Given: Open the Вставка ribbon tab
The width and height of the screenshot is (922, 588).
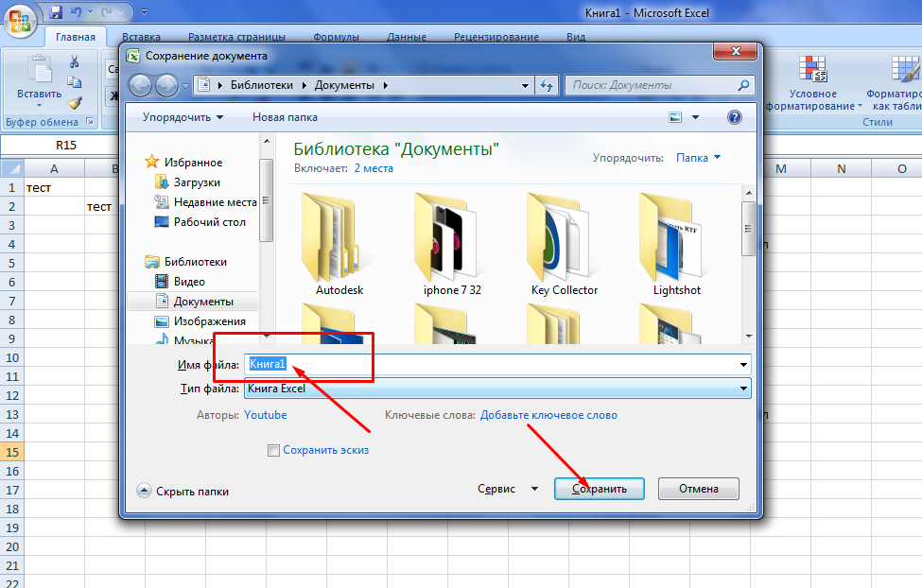Looking at the screenshot, I should coord(141,37).
